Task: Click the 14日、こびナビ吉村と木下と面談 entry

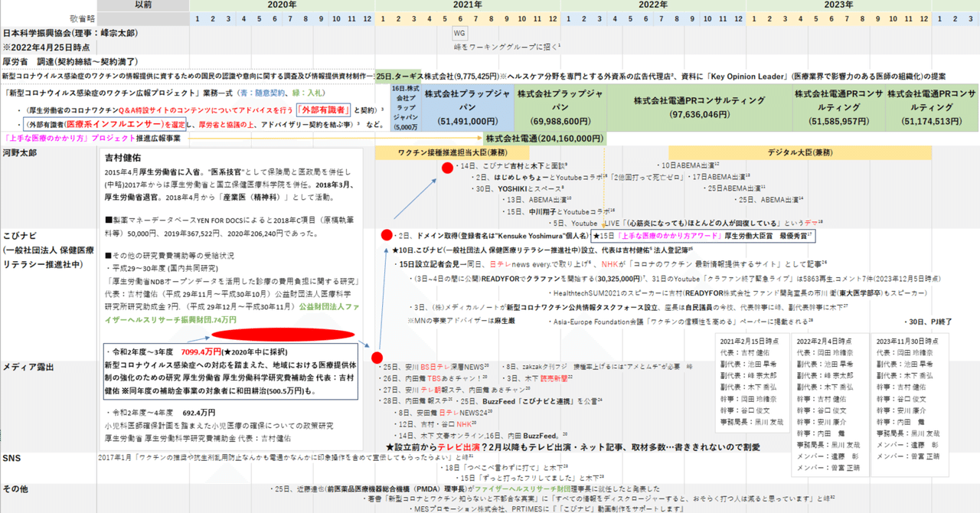Action: pyautogui.click(x=511, y=165)
